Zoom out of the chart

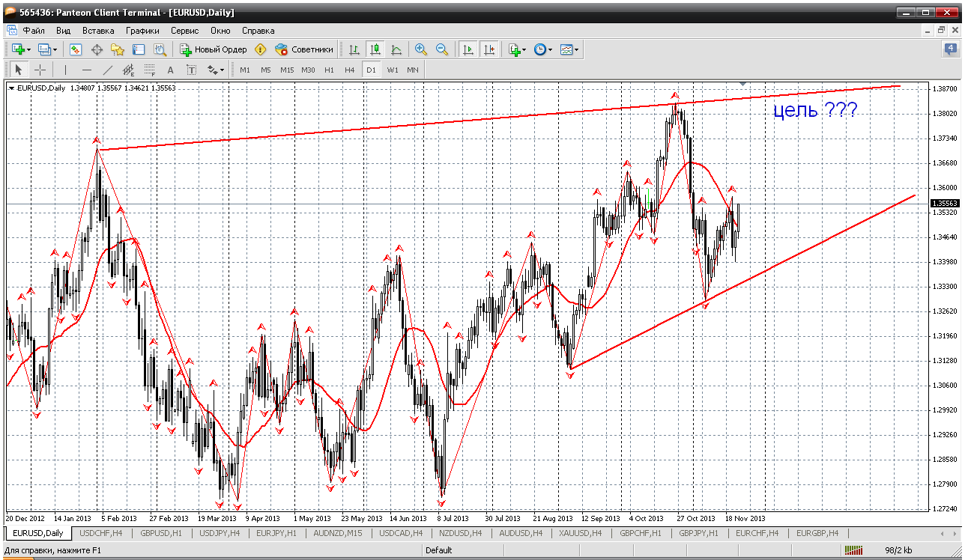442,49
